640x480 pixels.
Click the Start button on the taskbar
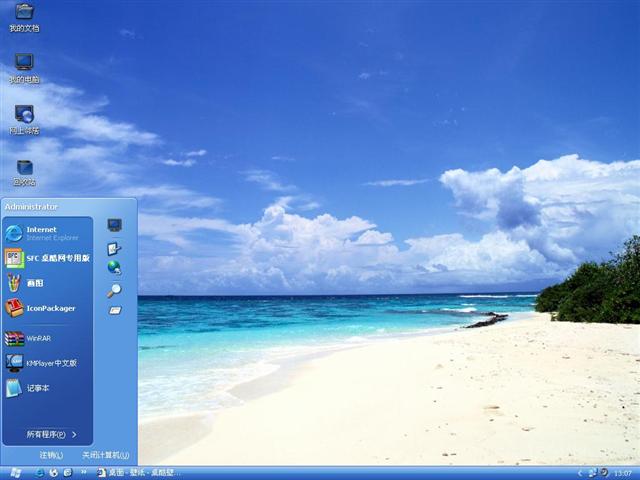[x=16, y=473]
